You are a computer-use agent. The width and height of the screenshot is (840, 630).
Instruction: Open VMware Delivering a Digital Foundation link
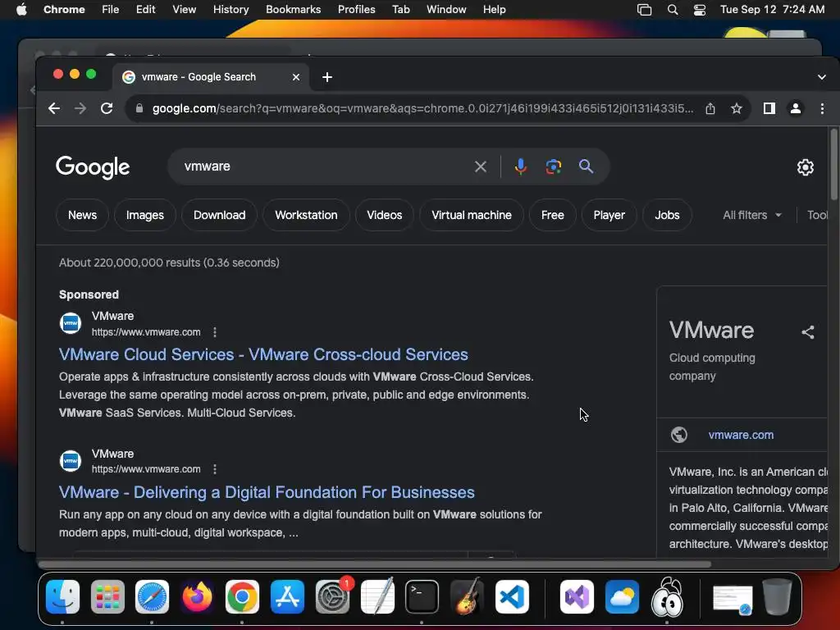tap(267, 492)
